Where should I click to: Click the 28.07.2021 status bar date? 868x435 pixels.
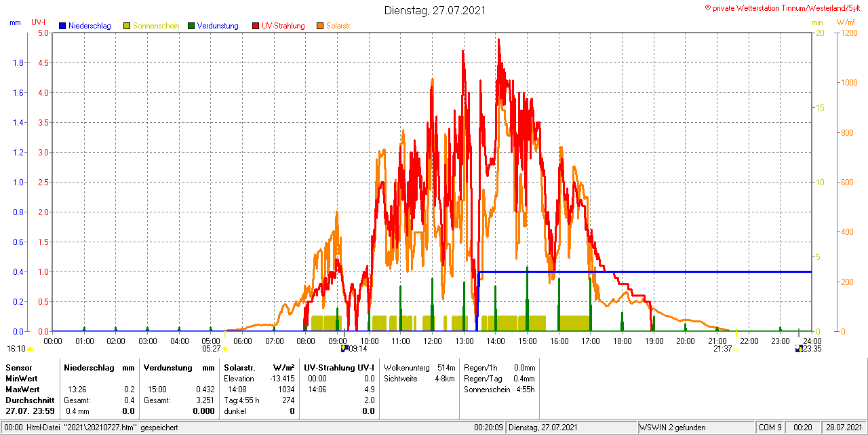coord(844,428)
